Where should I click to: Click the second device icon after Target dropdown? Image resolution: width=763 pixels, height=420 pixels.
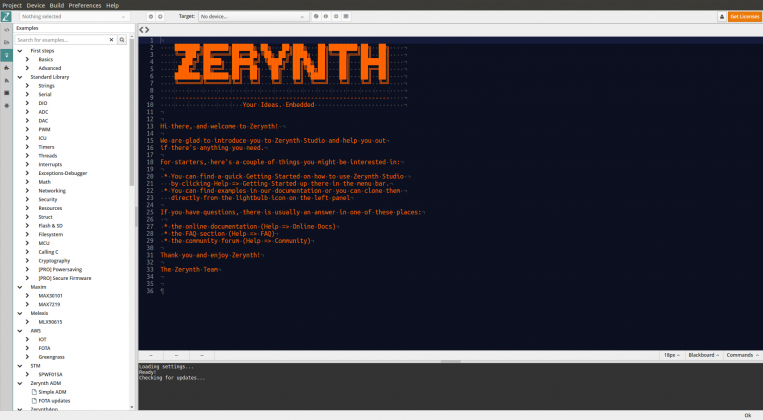point(326,17)
